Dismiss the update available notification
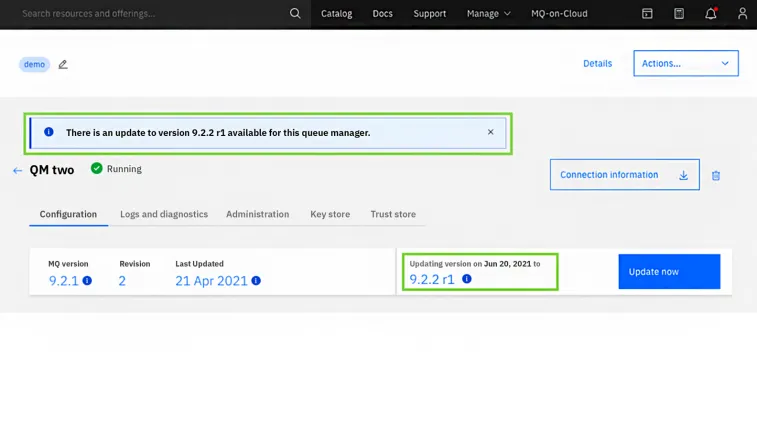This screenshot has height=425, width=757. coord(490,132)
